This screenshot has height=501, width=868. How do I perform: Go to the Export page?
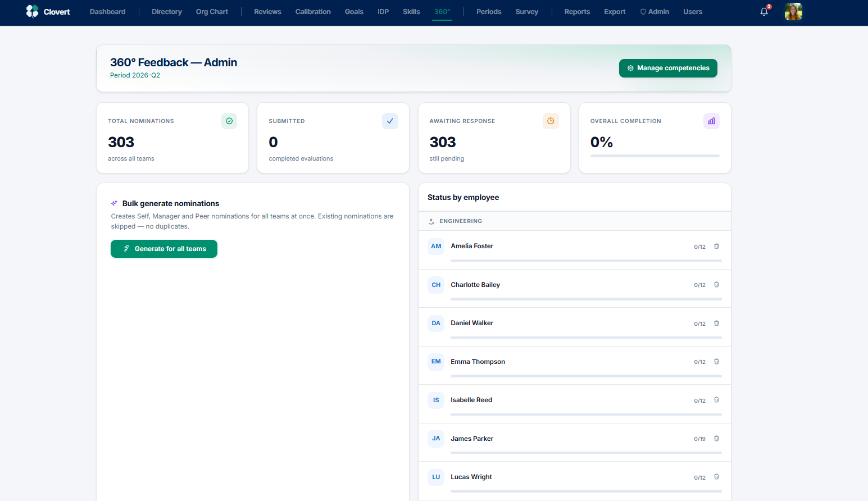[x=615, y=12]
